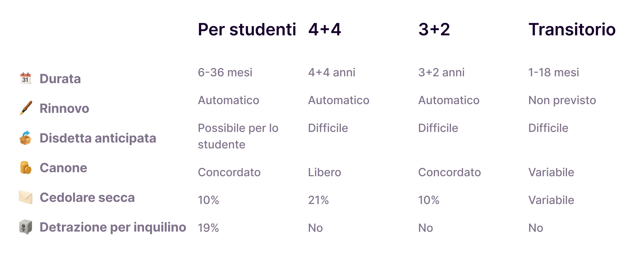644x253 pixels.
Task: Click the safe icon beside Detrazione per inquilino
Action: pyautogui.click(x=25, y=227)
